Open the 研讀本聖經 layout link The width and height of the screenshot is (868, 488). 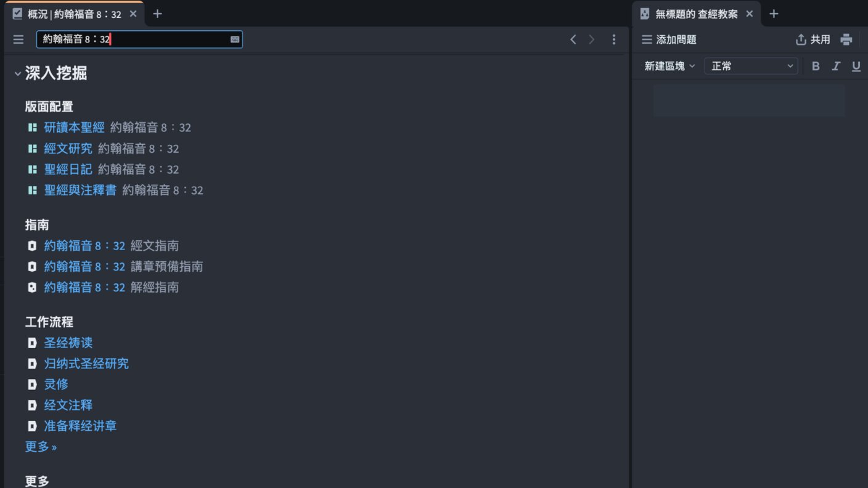[x=74, y=128]
